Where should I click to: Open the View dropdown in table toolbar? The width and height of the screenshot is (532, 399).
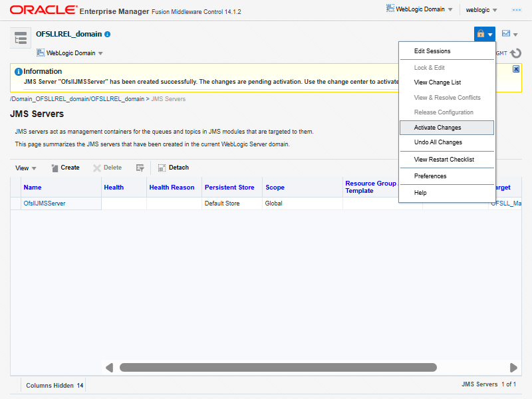[x=25, y=168]
